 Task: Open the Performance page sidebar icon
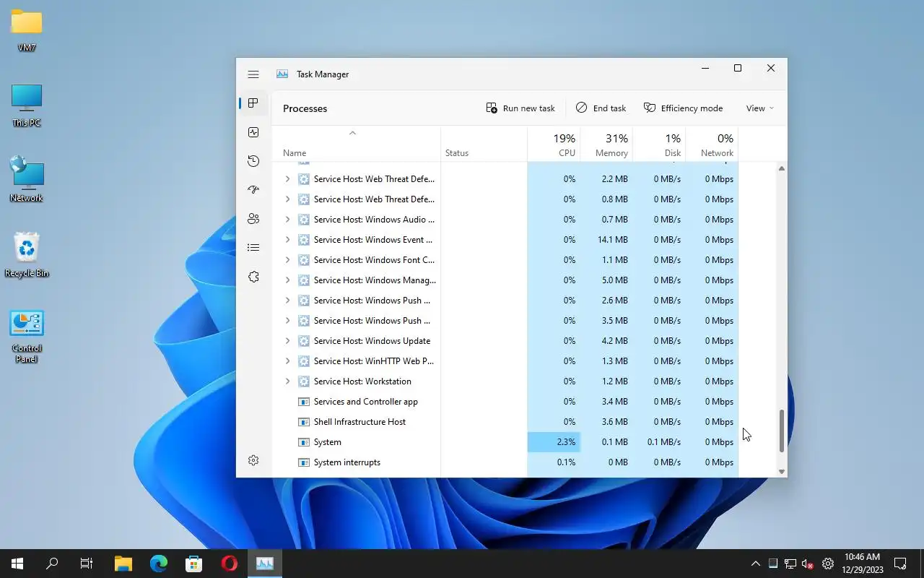tap(253, 132)
